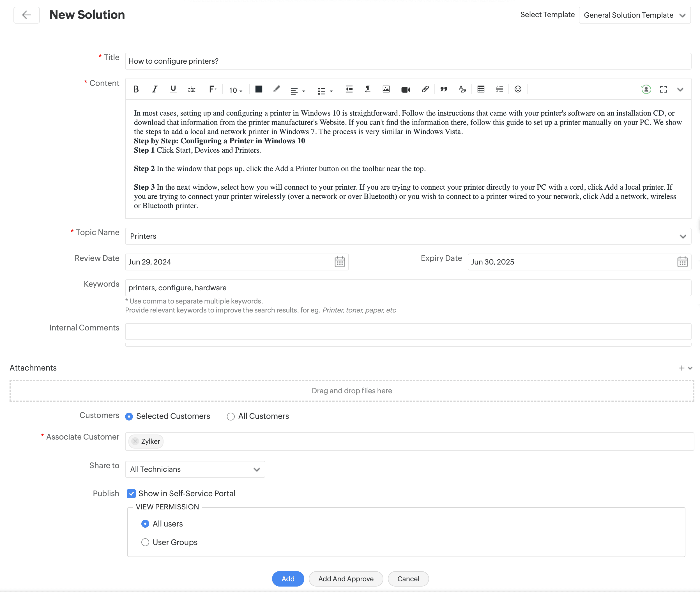Click into the Keywords input field

(x=408, y=288)
